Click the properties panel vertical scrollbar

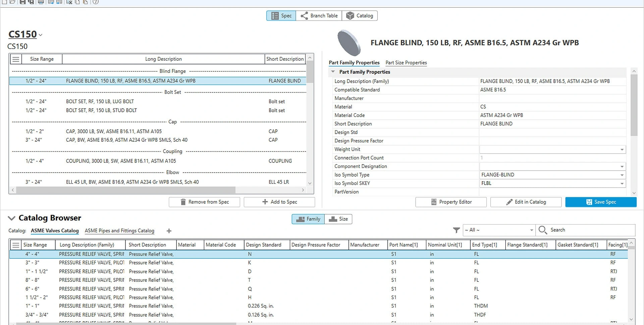click(634, 105)
